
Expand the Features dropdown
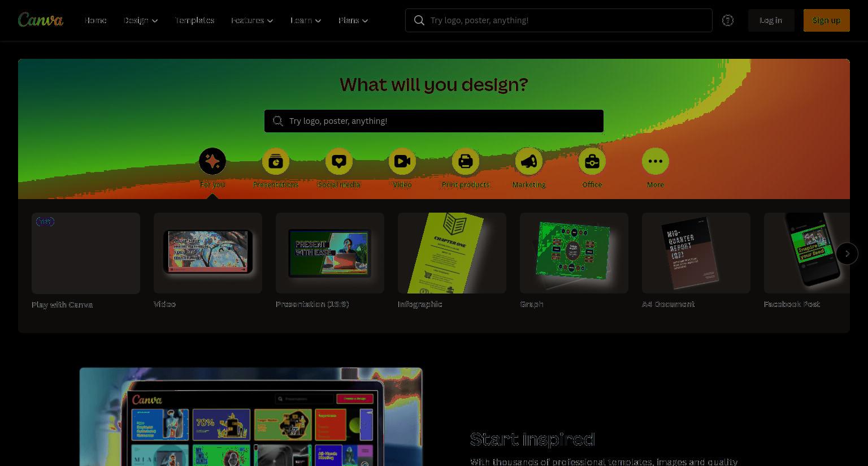pyautogui.click(x=252, y=20)
